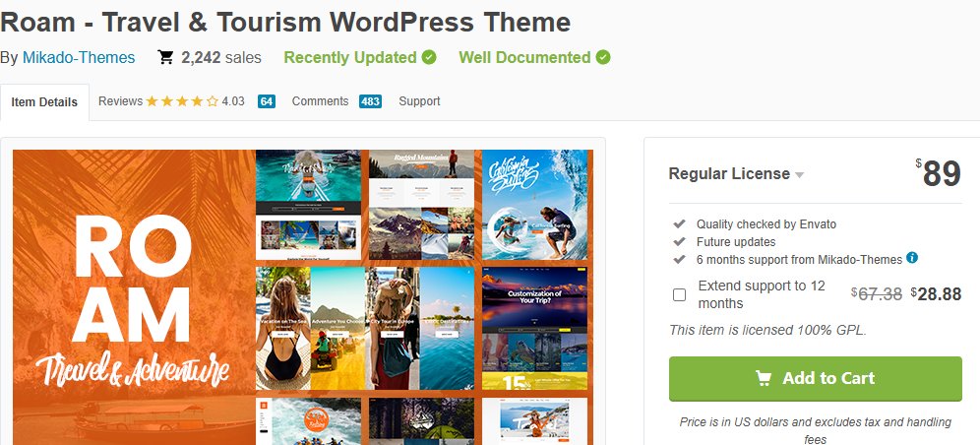Click the Future updates text

coord(736,241)
